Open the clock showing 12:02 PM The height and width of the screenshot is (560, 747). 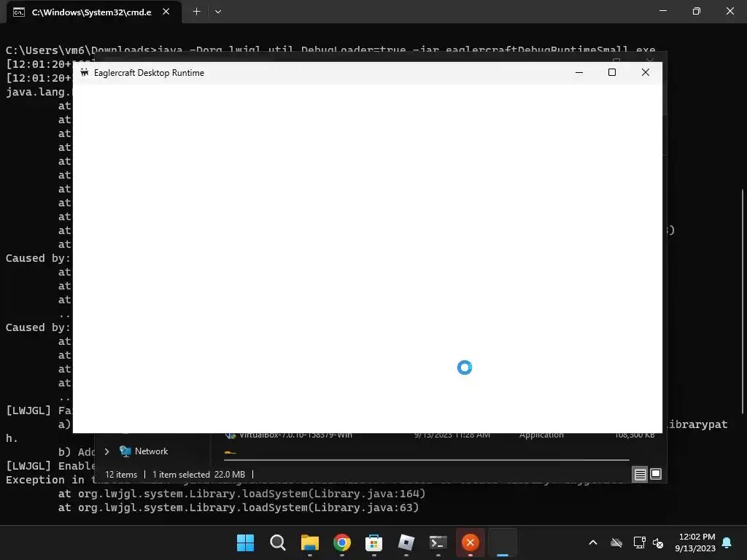pyautogui.click(x=695, y=542)
